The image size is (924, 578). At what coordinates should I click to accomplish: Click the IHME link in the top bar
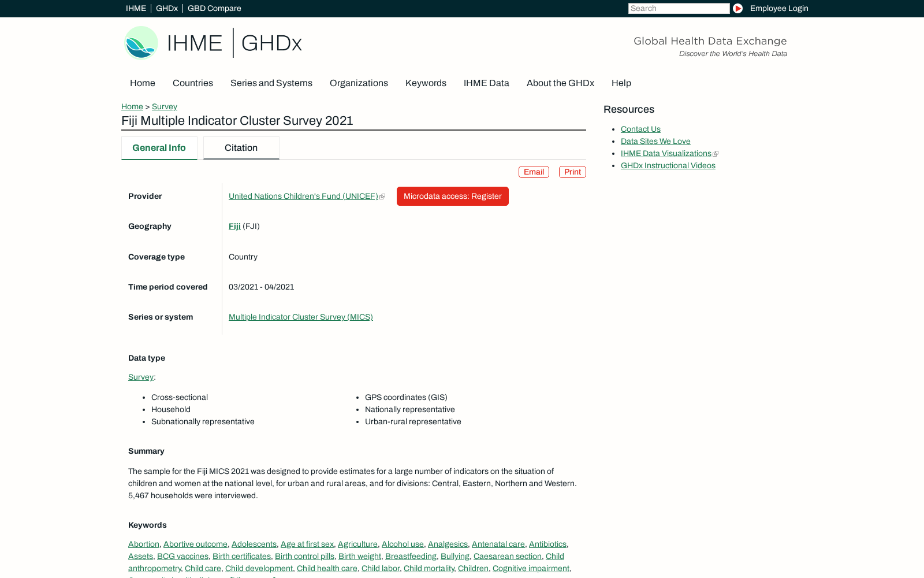coord(136,8)
